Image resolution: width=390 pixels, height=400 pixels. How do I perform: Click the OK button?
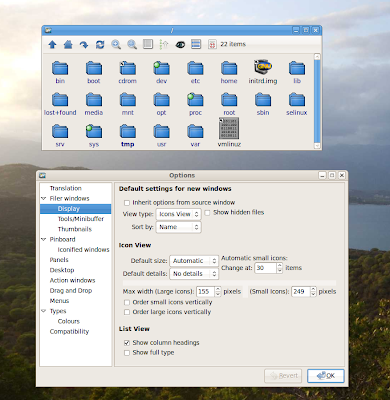pyautogui.click(x=326, y=376)
